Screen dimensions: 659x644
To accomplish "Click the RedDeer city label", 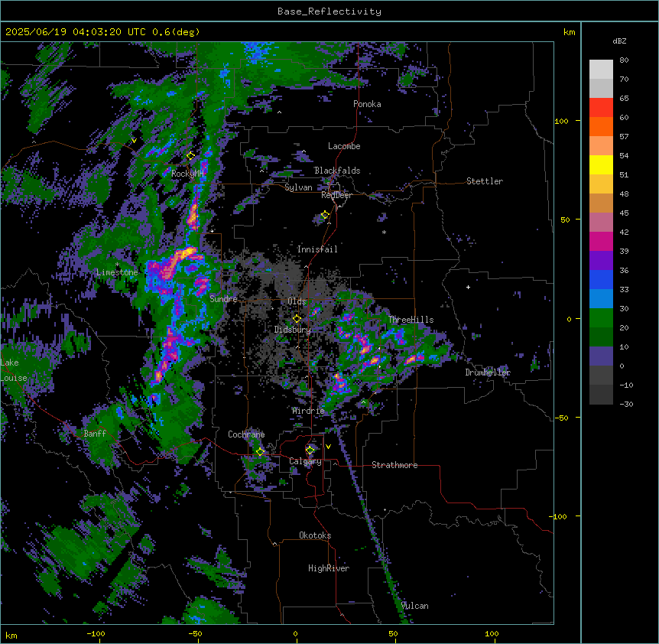I will 336,195.
